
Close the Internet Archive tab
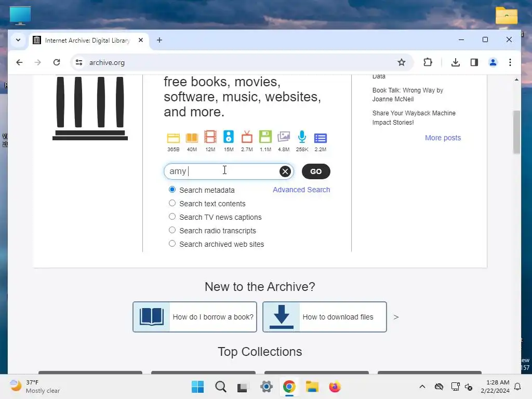[x=141, y=40]
